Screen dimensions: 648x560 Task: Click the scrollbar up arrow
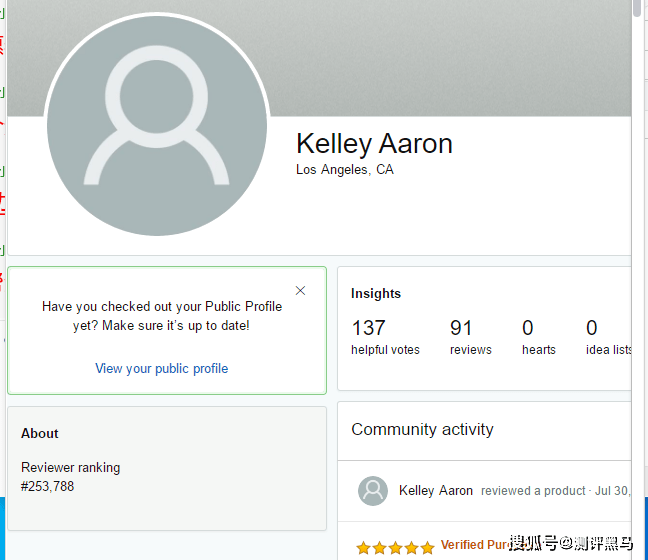pos(638,8)
